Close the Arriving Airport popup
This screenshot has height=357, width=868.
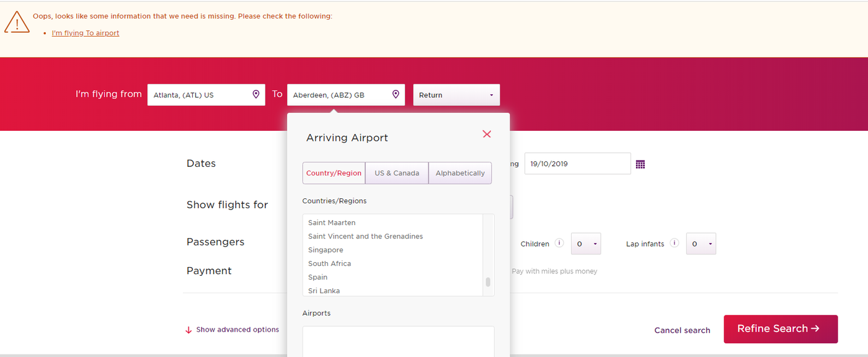pyautogui.click(x=487, y=134)
